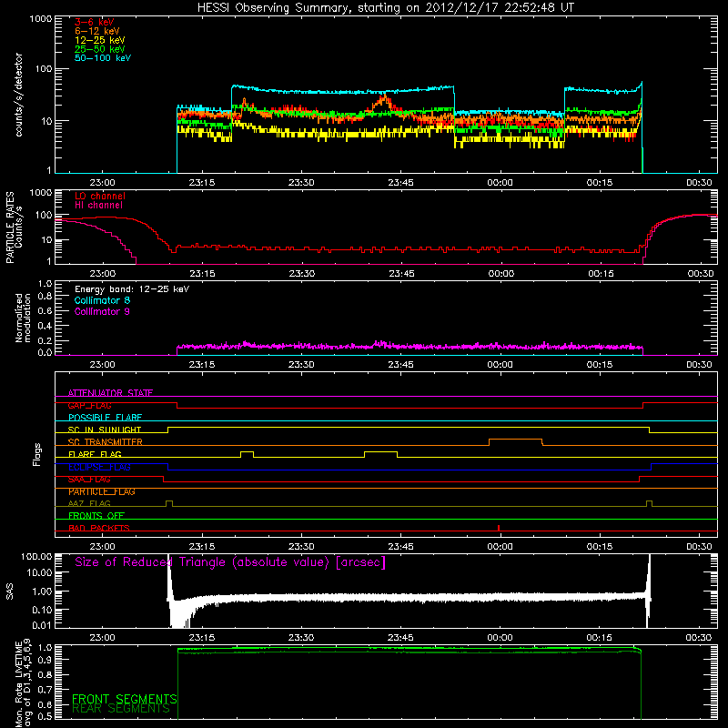Image resolution: width=728 pixels, height=728 pixels.
Task: Click the ECLIPSE_FLAG label
Action: pyautogui.click(x=99, y=467)
